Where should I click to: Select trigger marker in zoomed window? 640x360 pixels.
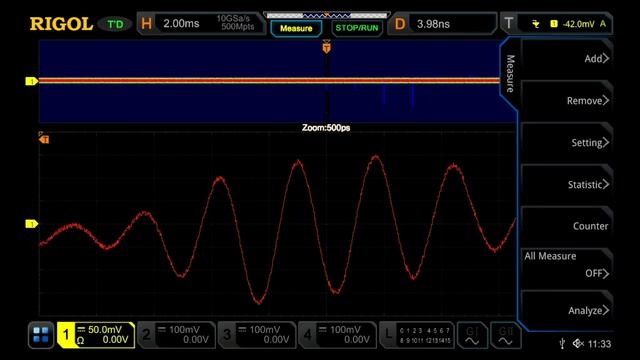point(44,138)
